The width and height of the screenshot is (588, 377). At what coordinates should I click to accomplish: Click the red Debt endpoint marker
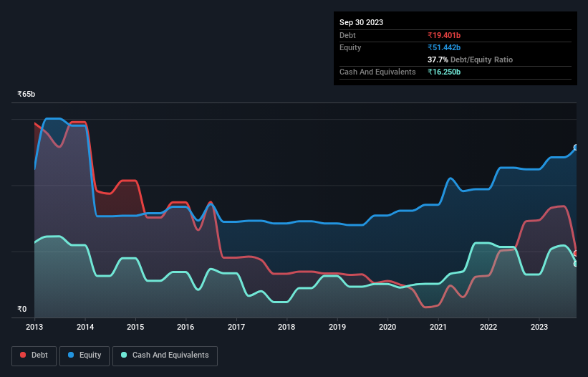[577, 254]
